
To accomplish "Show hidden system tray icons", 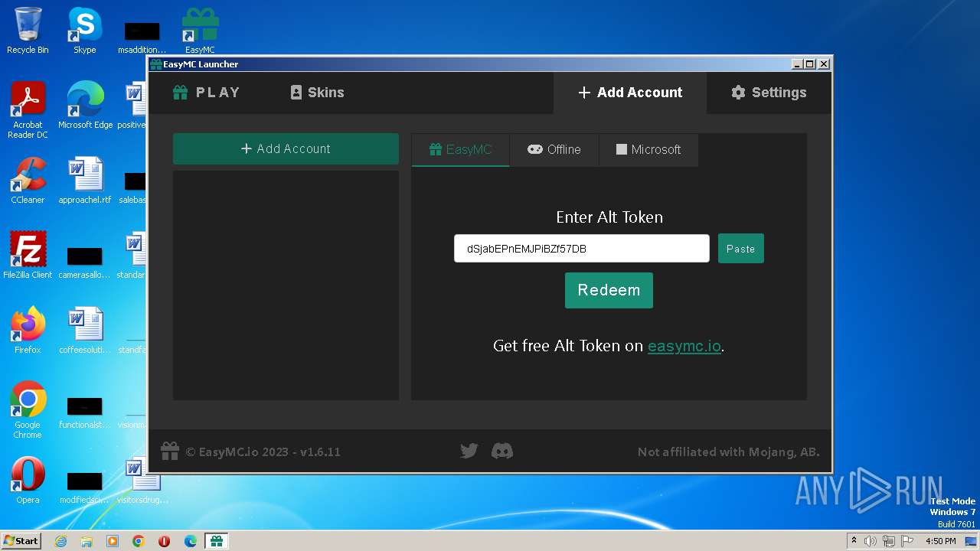I will (x=854, y=541).
